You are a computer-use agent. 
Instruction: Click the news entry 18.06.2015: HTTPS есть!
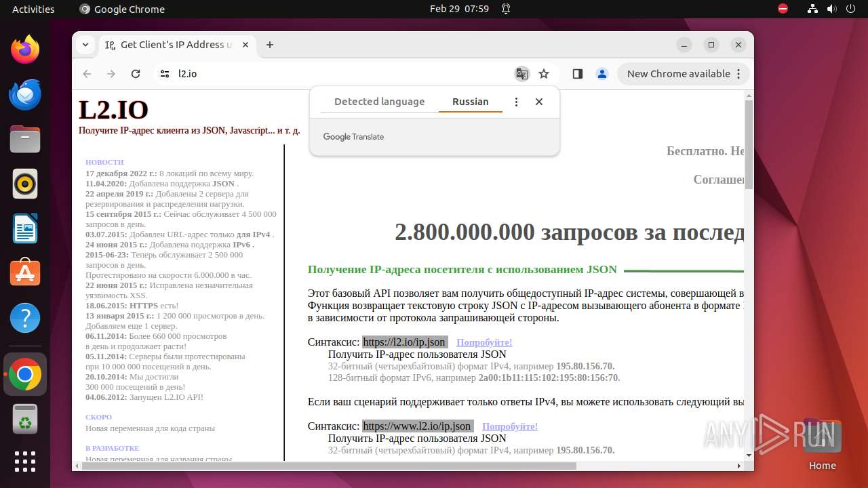[132, 306]
